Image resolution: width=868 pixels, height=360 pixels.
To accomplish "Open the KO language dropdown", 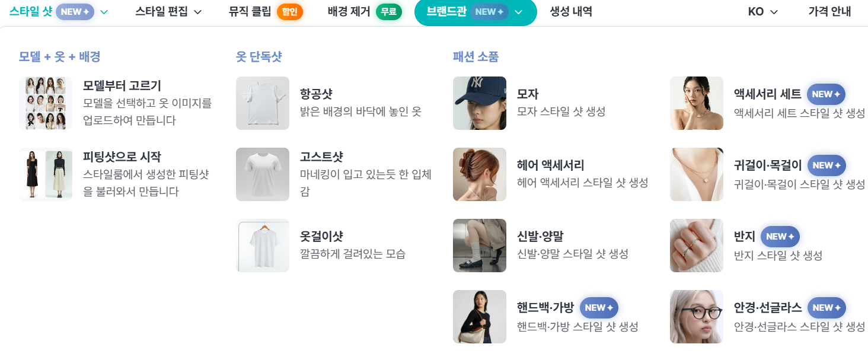I will 763,12.
